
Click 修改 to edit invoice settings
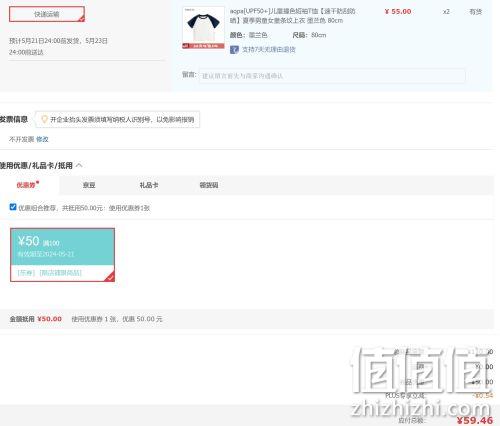42,139
